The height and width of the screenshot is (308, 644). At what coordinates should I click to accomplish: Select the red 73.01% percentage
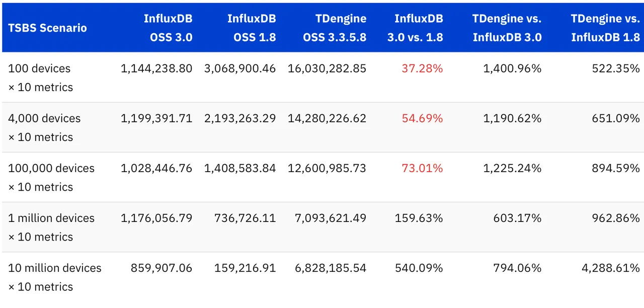point(422,168)
